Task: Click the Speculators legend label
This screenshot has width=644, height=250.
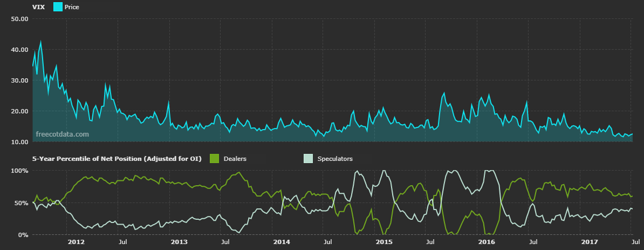Action: point(335,158)
